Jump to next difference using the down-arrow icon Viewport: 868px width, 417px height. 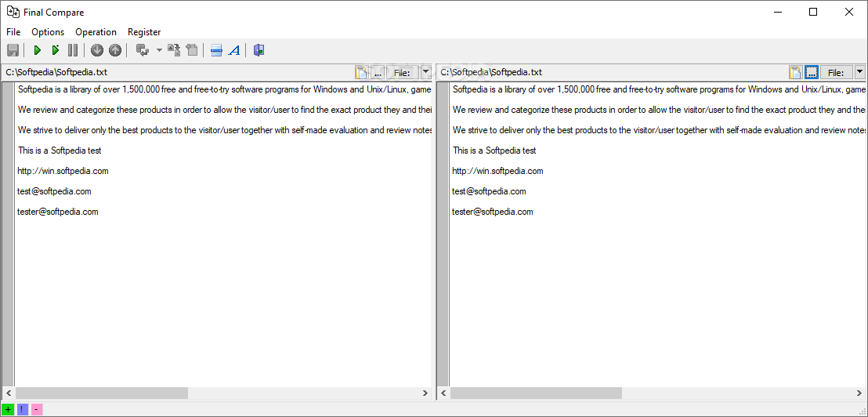coord(97,50)
